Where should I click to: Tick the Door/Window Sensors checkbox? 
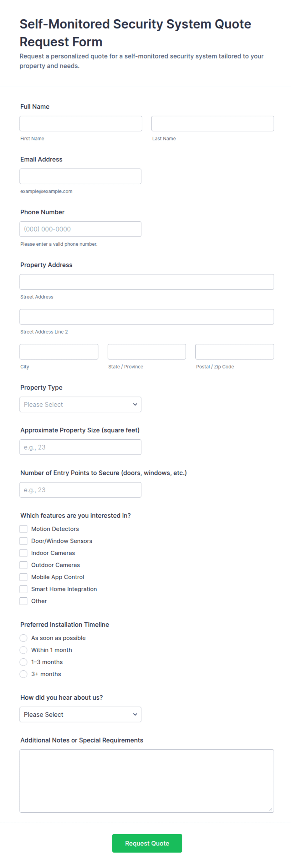(x=23, y=541)
